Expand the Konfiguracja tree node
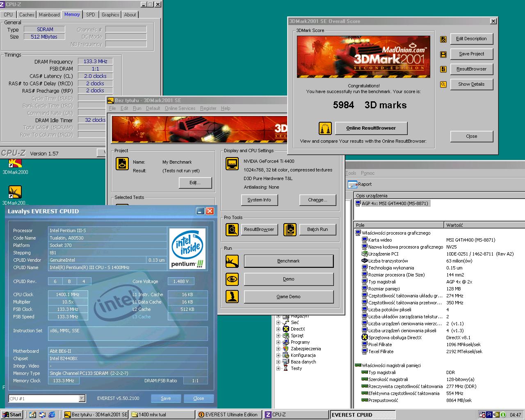Image resolution: width=525 pixels, height=420 pixels. coord(278,355)
